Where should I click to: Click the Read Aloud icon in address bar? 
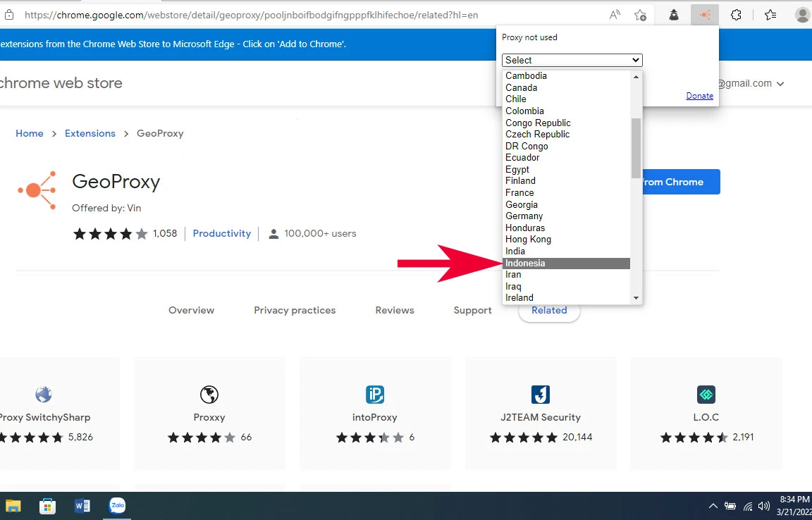tap(615, 15)
